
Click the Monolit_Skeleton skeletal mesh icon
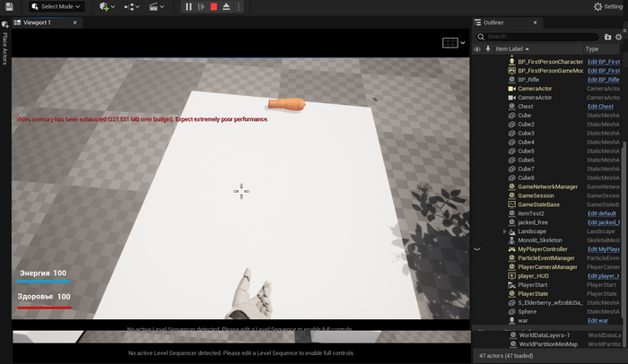[x=511, y=240]
